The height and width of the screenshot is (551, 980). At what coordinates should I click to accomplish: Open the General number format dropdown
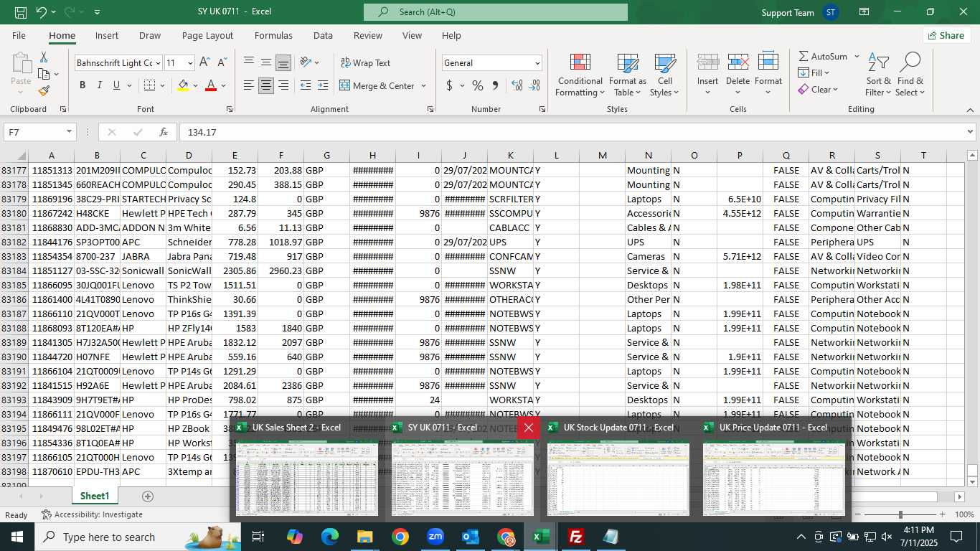coord(537,63)
